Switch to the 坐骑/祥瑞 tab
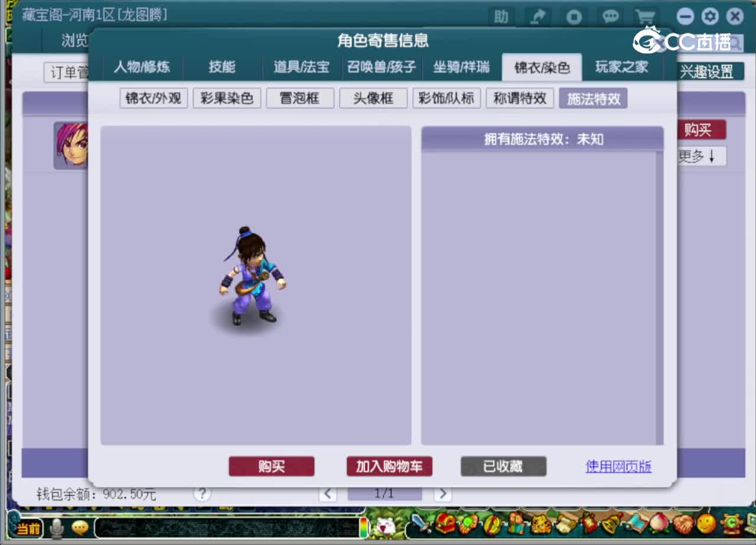Viewport: 756px width, 545px height. 461,67
